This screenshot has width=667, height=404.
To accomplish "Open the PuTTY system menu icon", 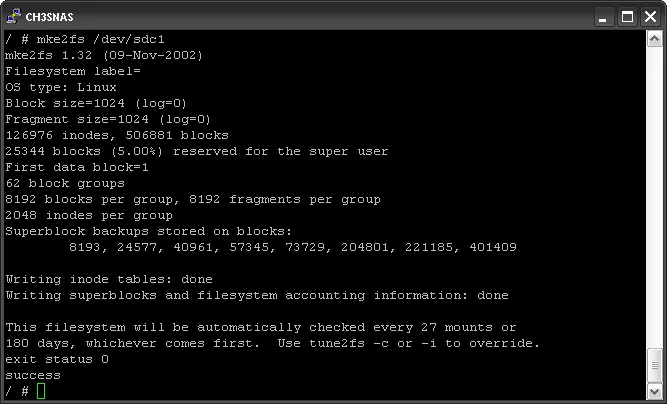I will (13, 17).
